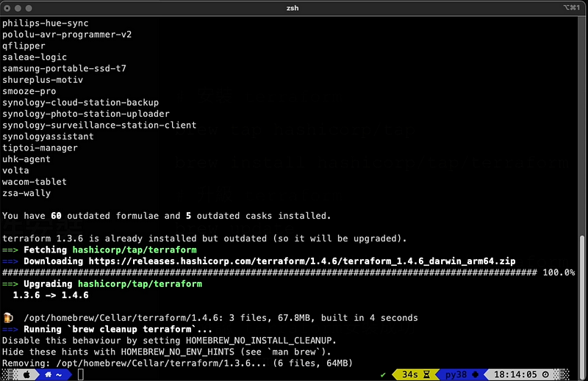
Task: Click the zsh window title
Action: tap(293, 8)
